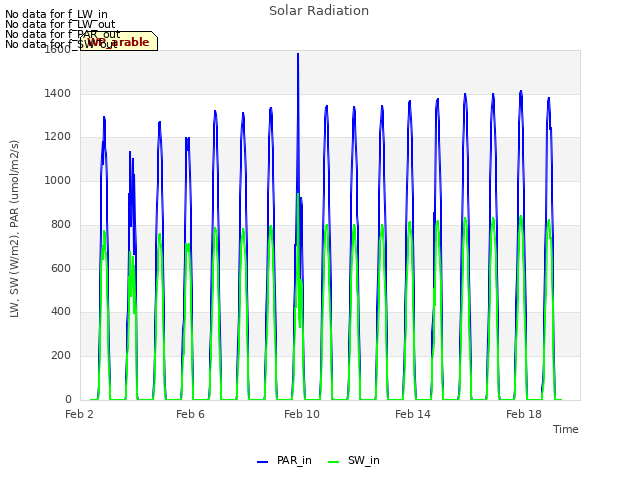640x480 pixels.
Task: Click the 800 y-axis tick label
Action: [x=61, y=224]
